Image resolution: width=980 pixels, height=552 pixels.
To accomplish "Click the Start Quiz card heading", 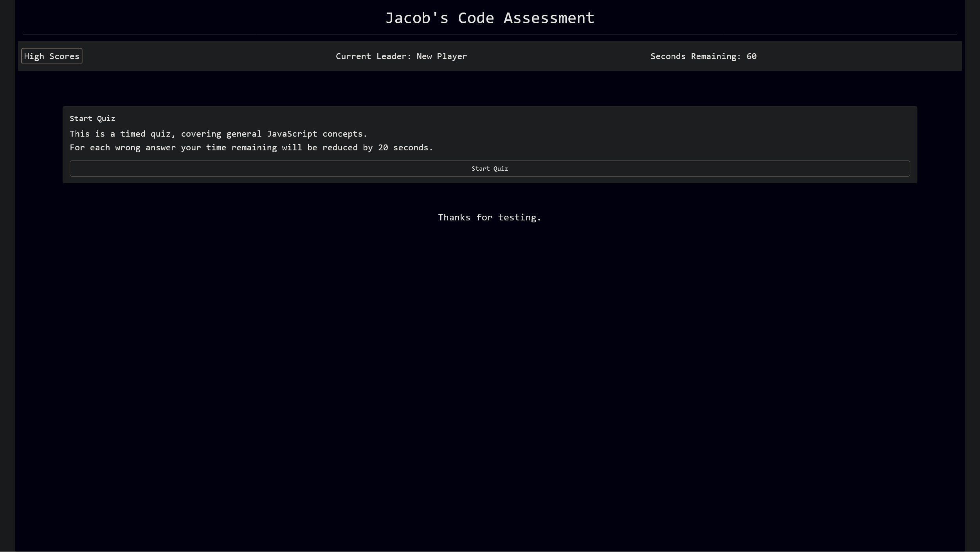I will [x=92, y=118].
